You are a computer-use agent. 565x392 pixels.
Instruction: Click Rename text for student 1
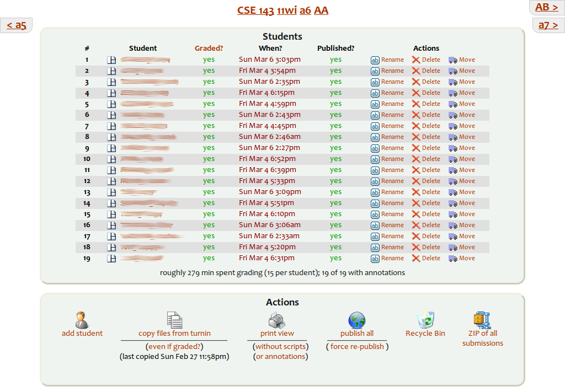point(392,60)
